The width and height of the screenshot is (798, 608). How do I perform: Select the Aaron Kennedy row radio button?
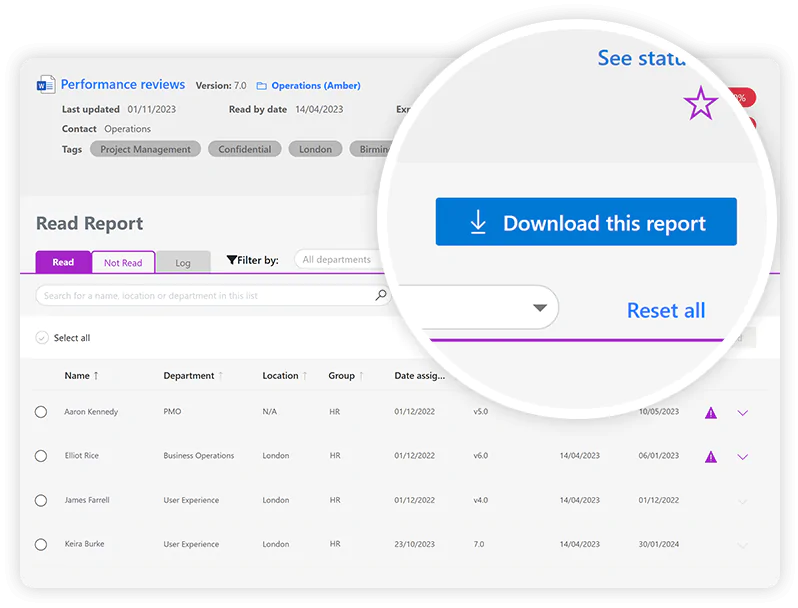[x=41, y=412]
